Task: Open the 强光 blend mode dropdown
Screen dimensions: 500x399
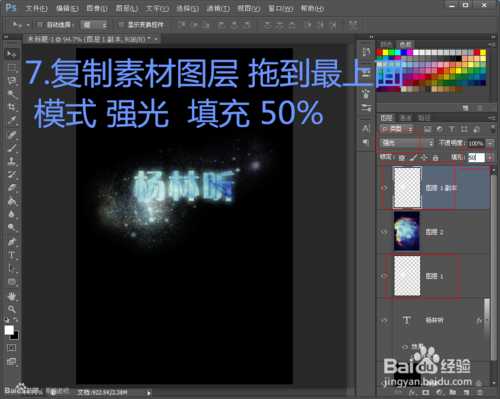Action: (x=407, y=143)
